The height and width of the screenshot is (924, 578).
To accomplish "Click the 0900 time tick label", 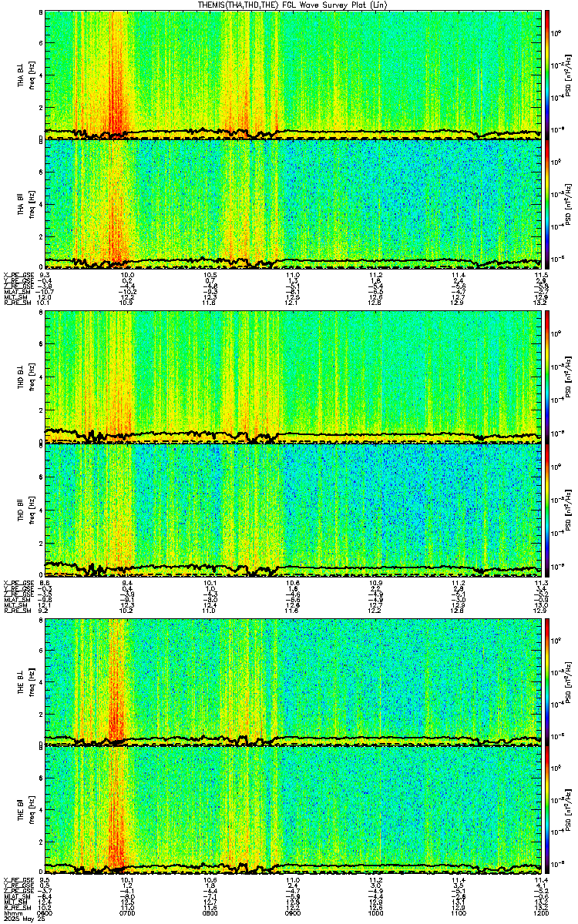I will pos(293,913).
